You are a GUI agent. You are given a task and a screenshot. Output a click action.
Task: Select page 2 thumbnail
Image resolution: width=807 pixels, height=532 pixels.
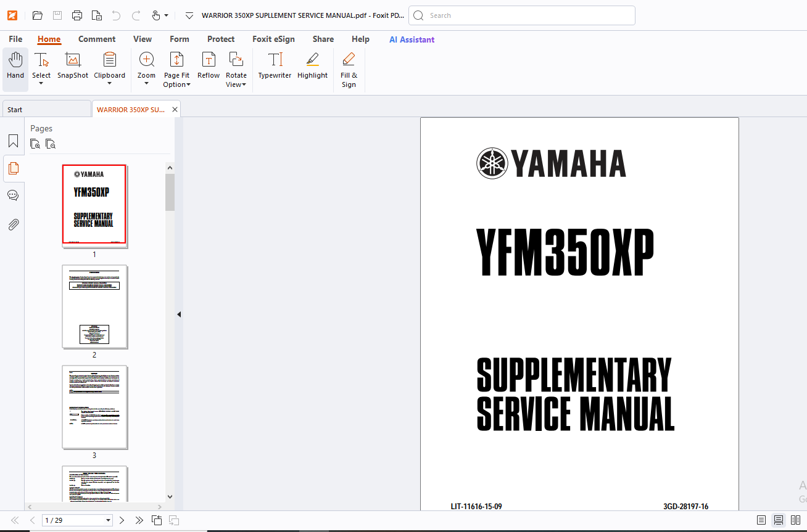pyautogui.click(x=94, y=306)
